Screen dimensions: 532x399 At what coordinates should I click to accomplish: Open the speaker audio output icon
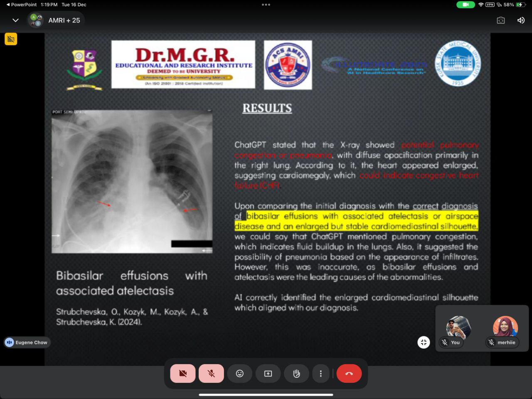(521, 20)
